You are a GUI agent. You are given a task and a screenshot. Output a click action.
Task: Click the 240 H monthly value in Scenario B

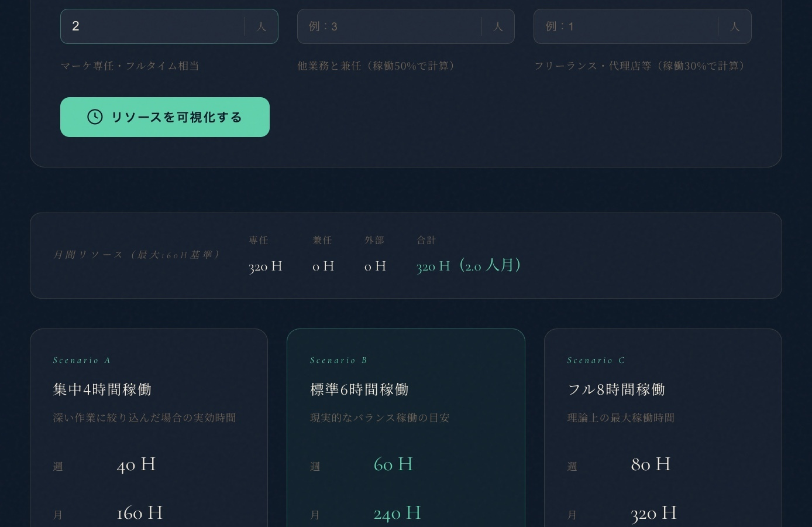click(397, 513)
